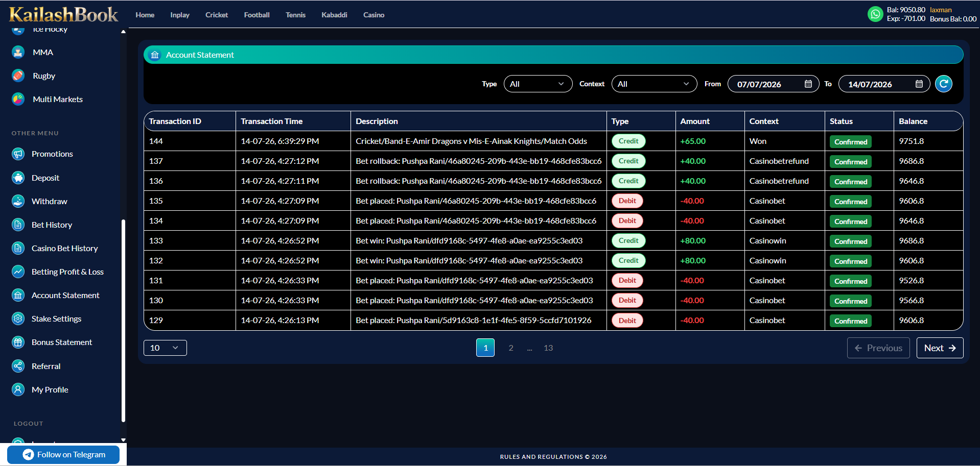Click the Next page button

pos(940,348)
